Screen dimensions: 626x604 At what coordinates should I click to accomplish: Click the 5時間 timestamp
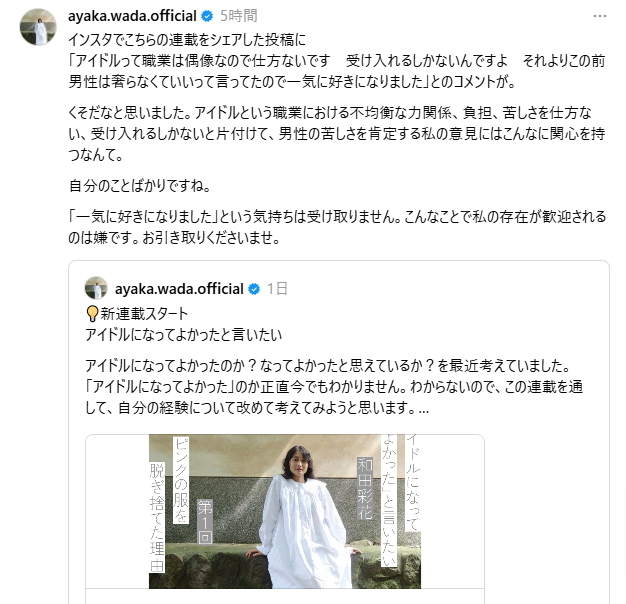(x=239, y=16)
